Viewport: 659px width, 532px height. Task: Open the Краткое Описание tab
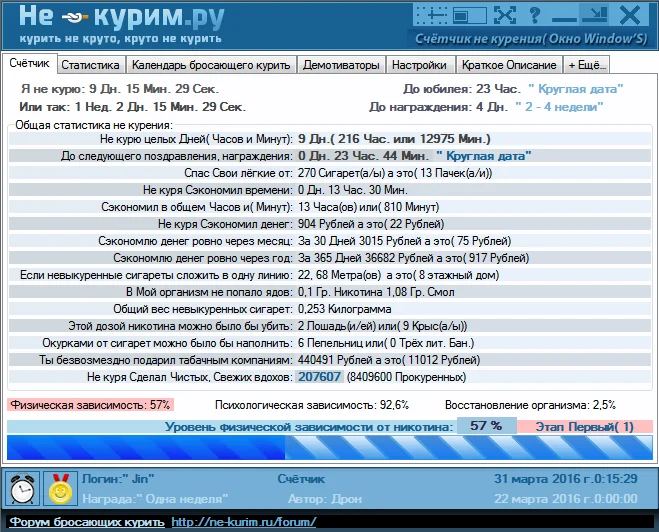click(509, 65)
